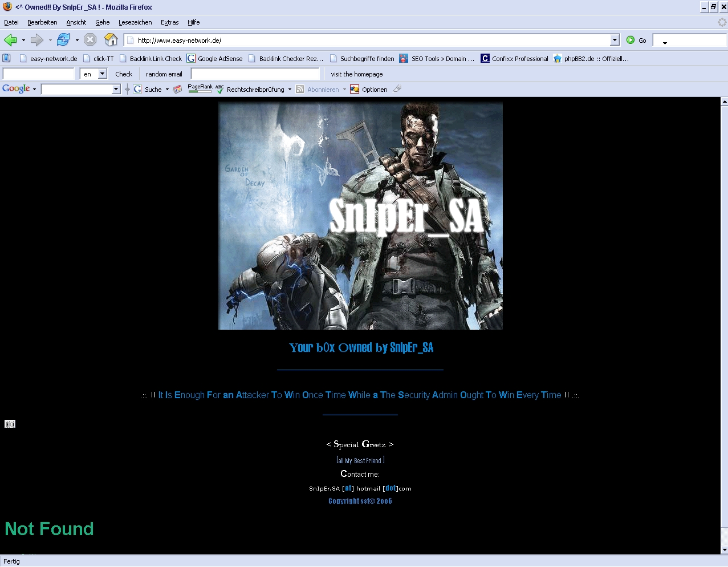Open the Backlink Link Check bookmark

(151, 58)
